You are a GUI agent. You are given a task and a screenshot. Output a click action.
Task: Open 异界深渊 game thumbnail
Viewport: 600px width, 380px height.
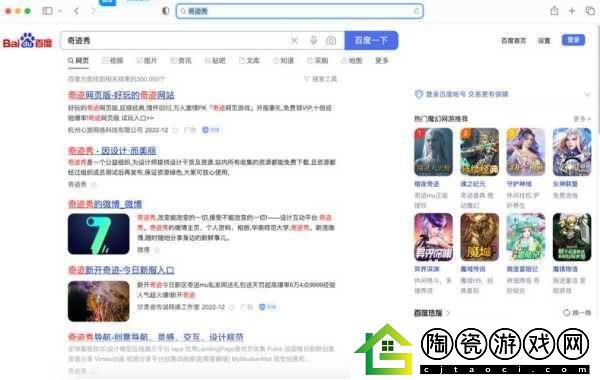(433, 237)
